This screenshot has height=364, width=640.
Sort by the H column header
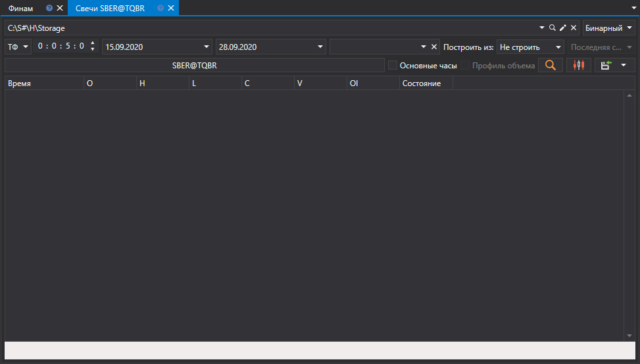coord(163,83)
